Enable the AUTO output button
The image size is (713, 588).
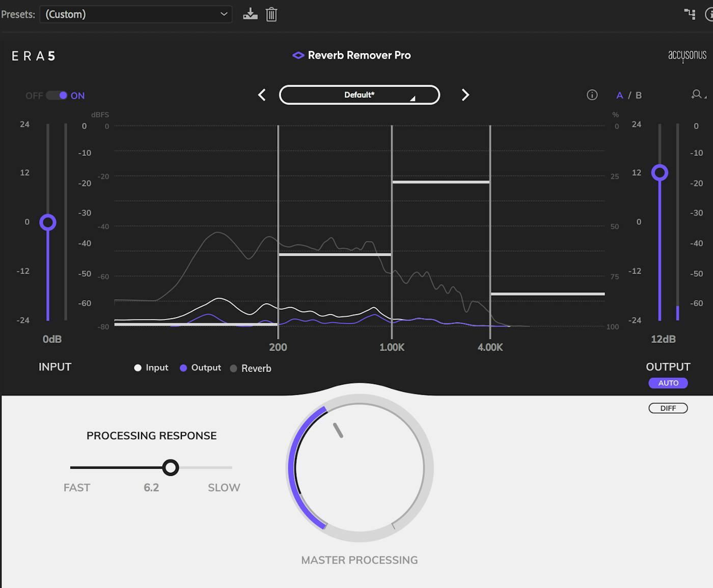tap(668, 383)
